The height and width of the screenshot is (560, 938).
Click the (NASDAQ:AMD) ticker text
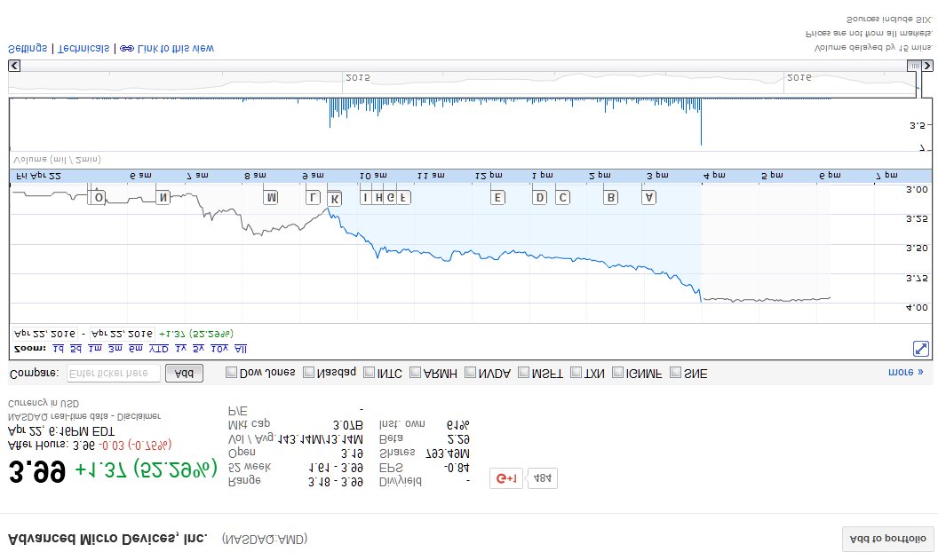pos(265,539)
